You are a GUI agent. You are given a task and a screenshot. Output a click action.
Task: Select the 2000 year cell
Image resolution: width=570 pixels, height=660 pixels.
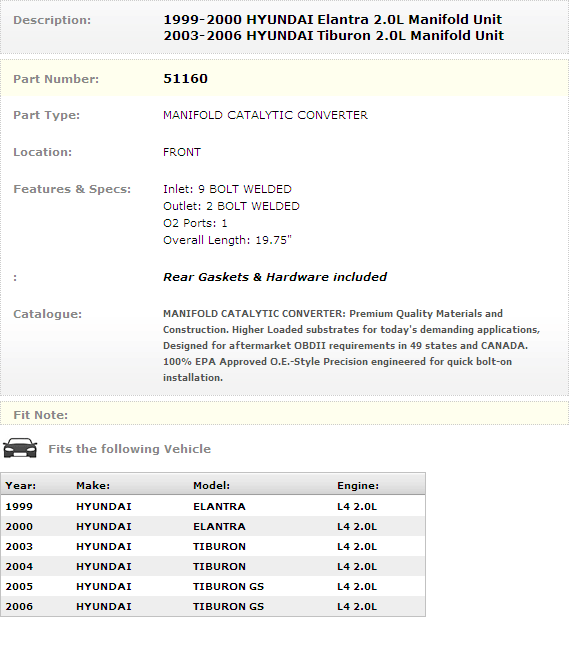[x=19, y=527]
